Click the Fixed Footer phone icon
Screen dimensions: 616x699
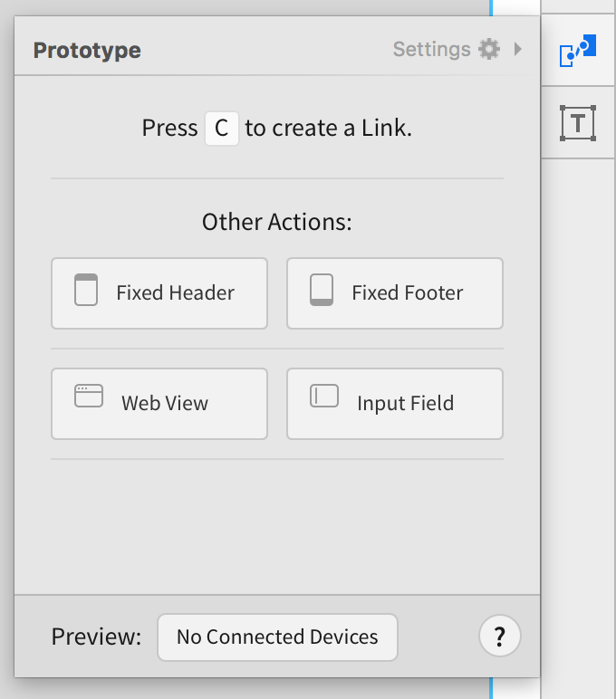coord(322,290)
